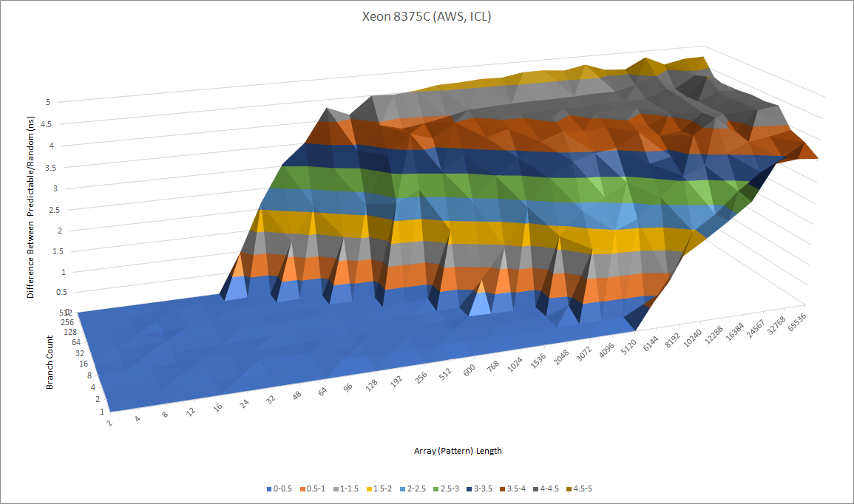The image size is (854, 504).
Task: Click the yellow 1.5-2 legend swatch
Action: (x=369, y=488)
